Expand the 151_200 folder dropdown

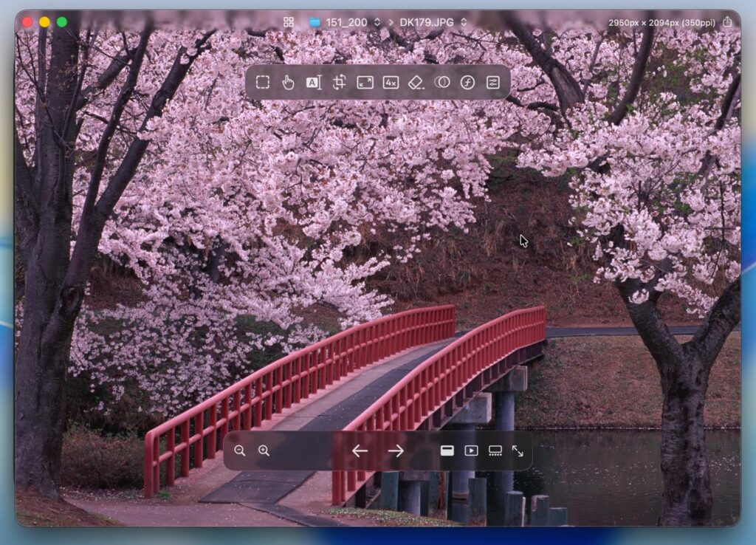coord(377,22)
